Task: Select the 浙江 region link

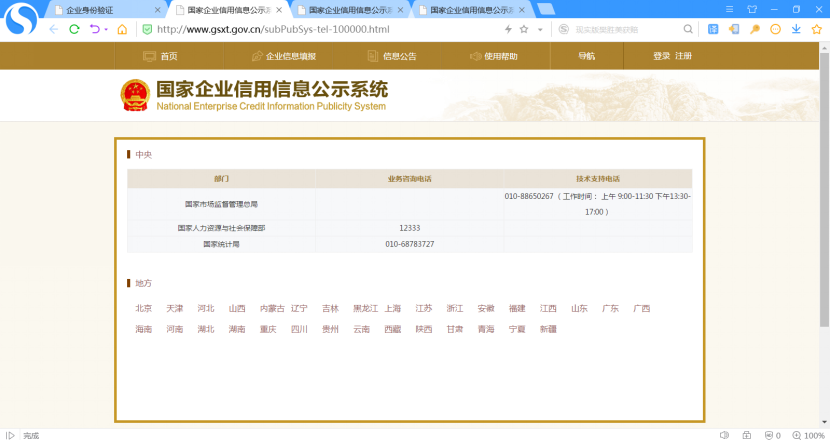Action: (x=455, y=308)
